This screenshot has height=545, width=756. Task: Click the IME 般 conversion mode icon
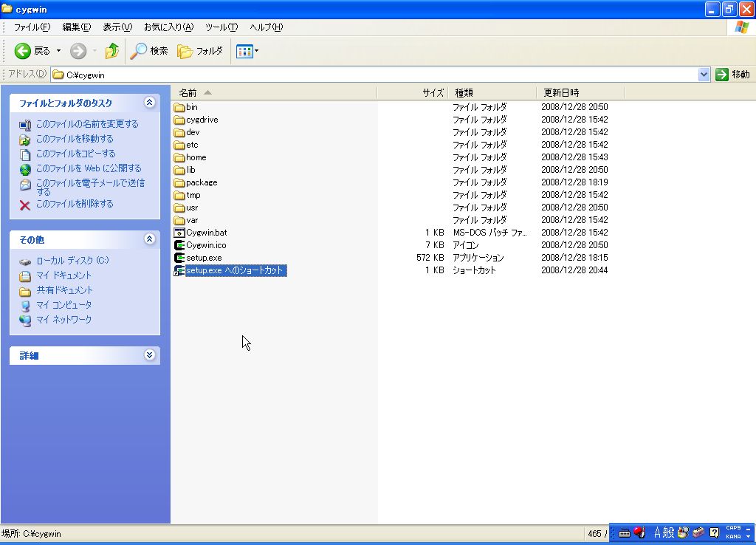[x=668, y=532]
